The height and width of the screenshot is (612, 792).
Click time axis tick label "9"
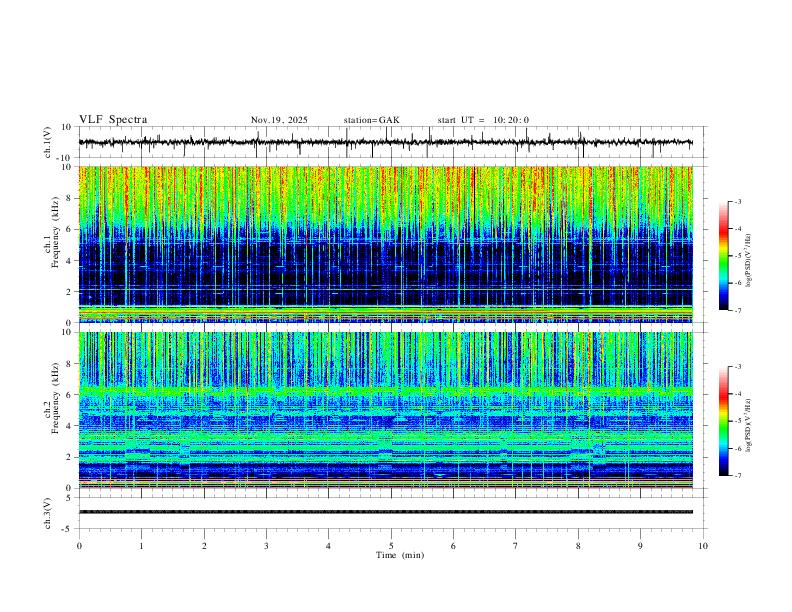click(x=640, y=546)
